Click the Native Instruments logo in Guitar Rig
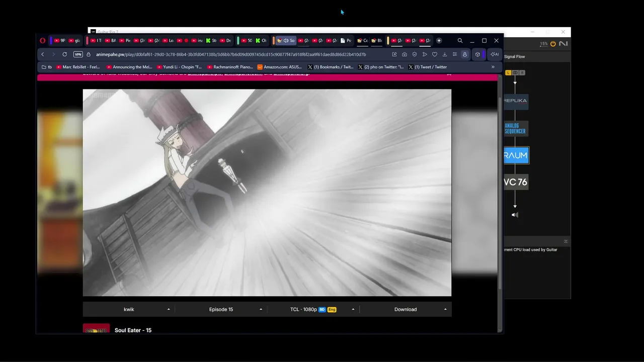 (x=563, y=44)
